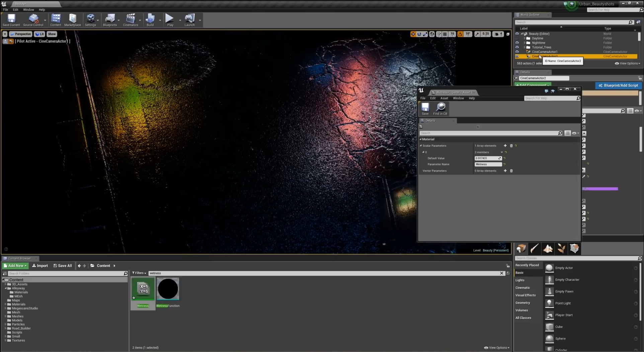Open the Asset menu in the Wetness editor

[444, 98]
